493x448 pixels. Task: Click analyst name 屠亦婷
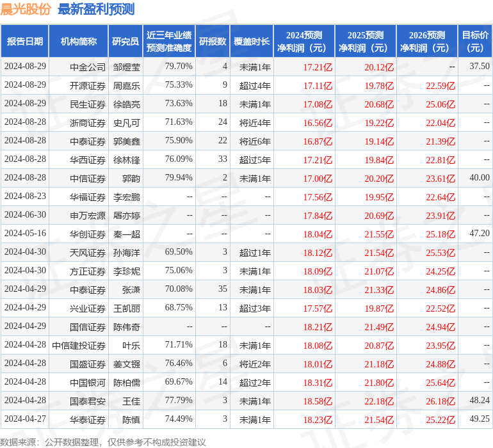pyautogui.click(x=126, y=215)
